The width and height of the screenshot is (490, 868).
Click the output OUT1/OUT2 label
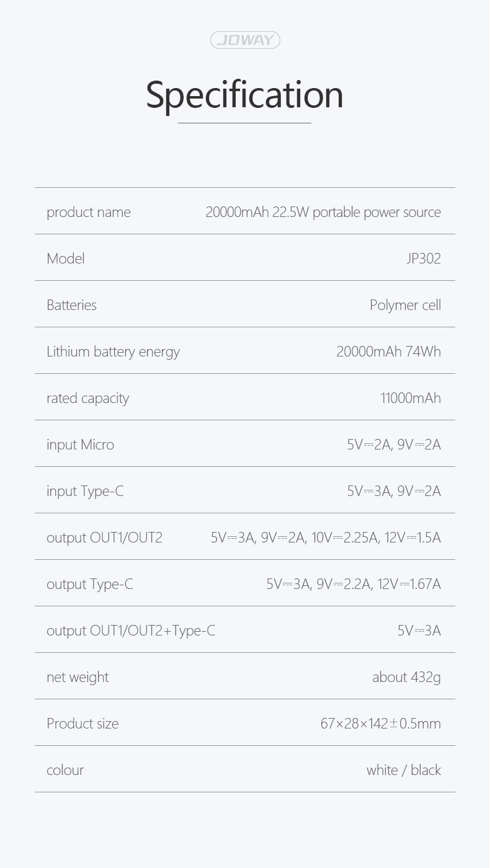(104, 538)
